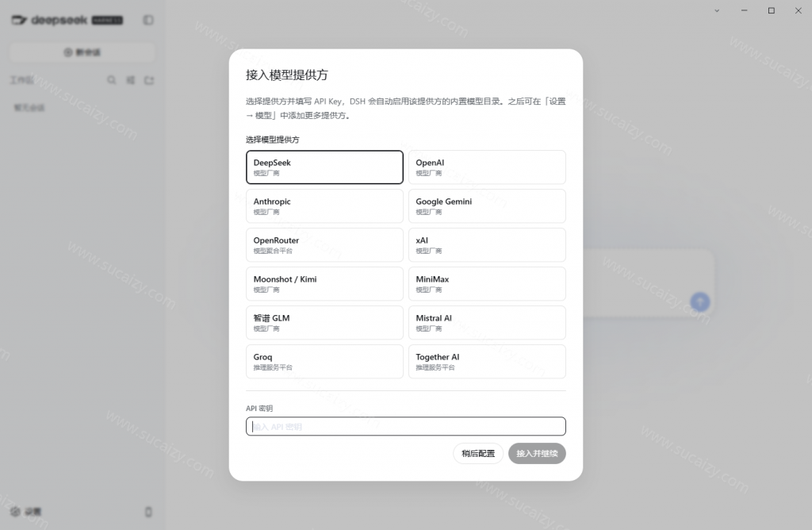Click the 稍后配置 button
Viewport: 812px width, 530px height.
478,453
